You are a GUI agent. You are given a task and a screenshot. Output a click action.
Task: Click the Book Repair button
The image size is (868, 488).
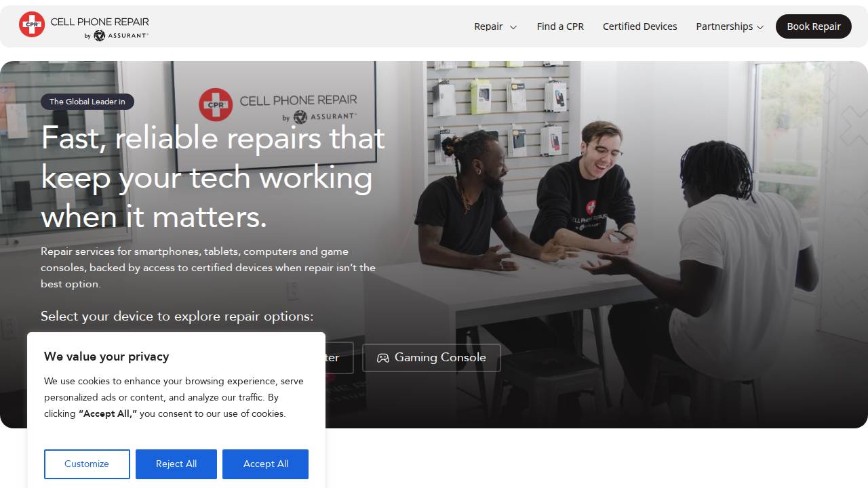pos(814,26)
